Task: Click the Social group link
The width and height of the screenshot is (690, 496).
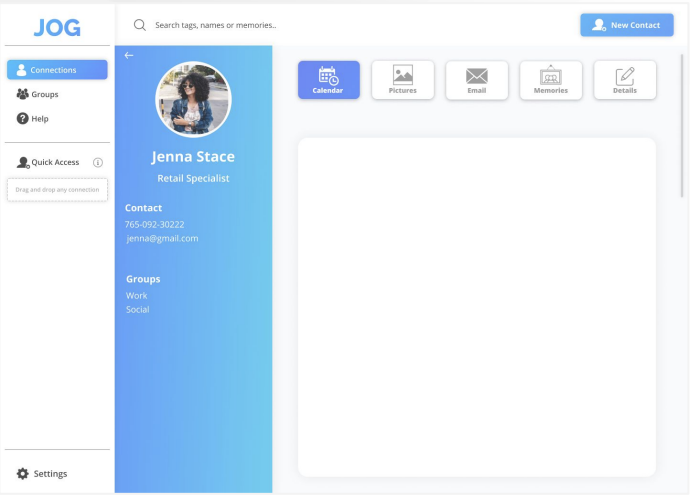Action: tap(138, 310)
